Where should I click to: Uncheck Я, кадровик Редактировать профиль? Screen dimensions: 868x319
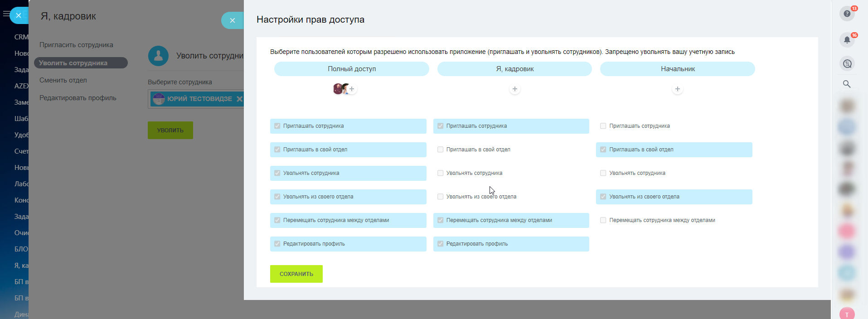point(440,244)
